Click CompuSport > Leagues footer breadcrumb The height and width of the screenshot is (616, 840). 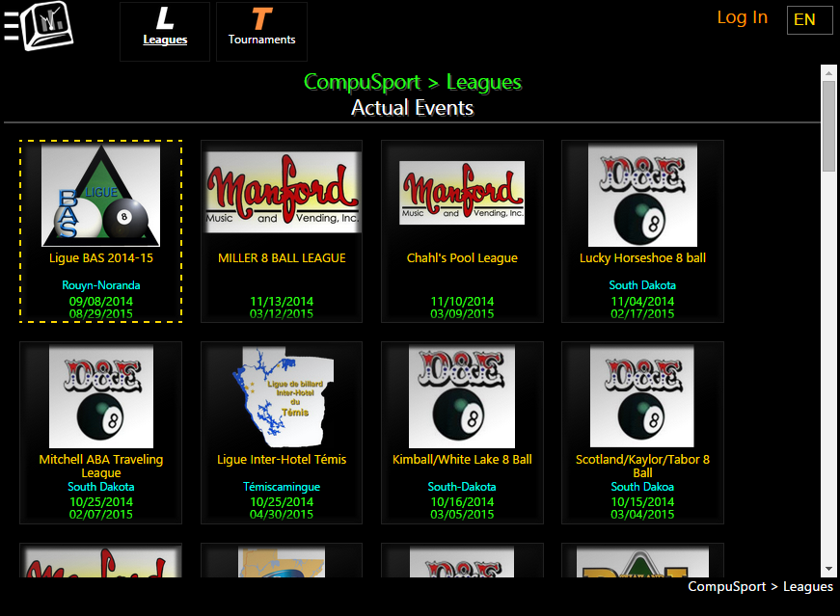(760, 586)
